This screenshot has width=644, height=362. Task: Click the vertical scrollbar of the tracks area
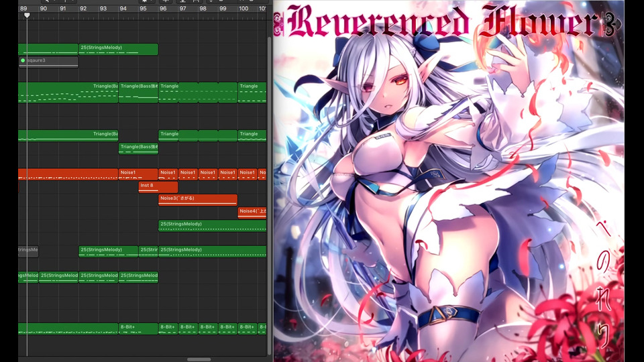point(270,196)
